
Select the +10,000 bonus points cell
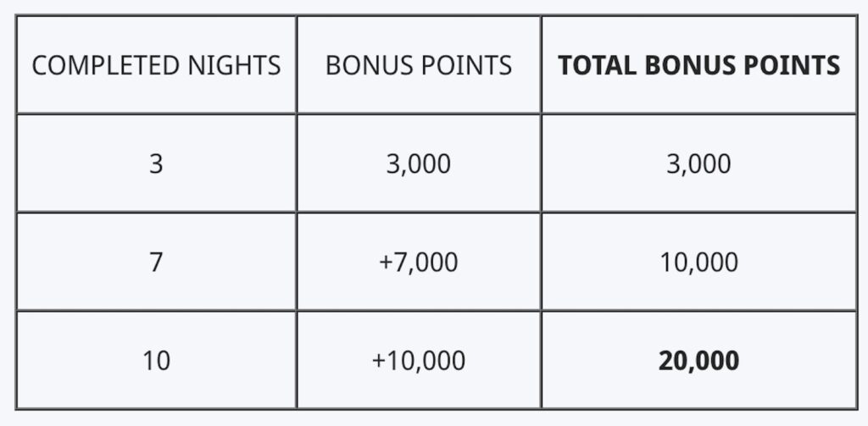tap(419, 360)
